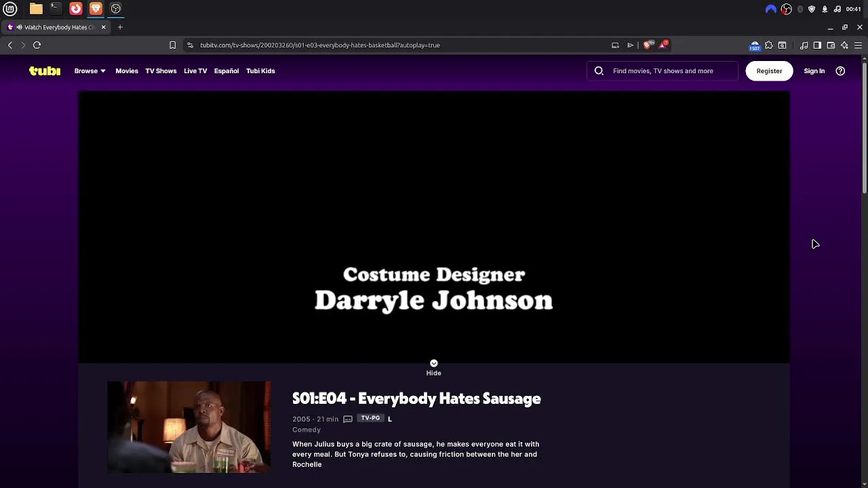Open the Tubi help question-mark icon
Screen dimensions: 868x488
pos(840,70)
